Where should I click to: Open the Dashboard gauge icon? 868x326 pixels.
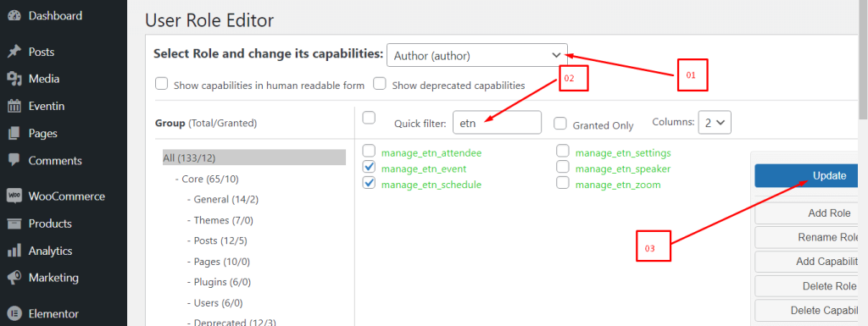point(14,16)
